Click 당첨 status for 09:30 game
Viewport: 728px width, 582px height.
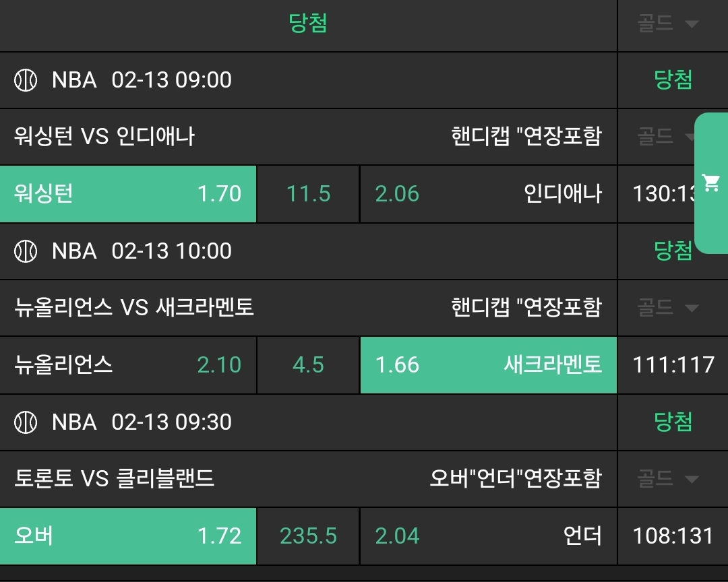(x=673, y=422)
